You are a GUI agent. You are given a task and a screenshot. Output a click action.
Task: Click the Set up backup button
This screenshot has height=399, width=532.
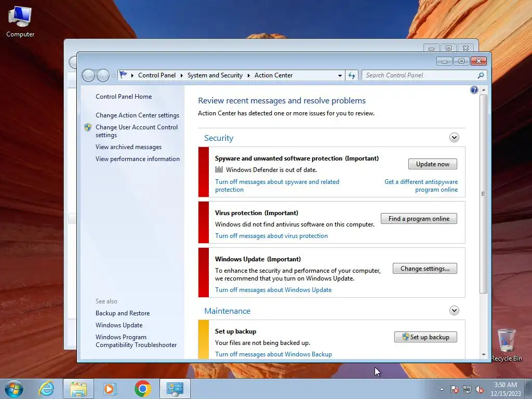coord(425,337)
